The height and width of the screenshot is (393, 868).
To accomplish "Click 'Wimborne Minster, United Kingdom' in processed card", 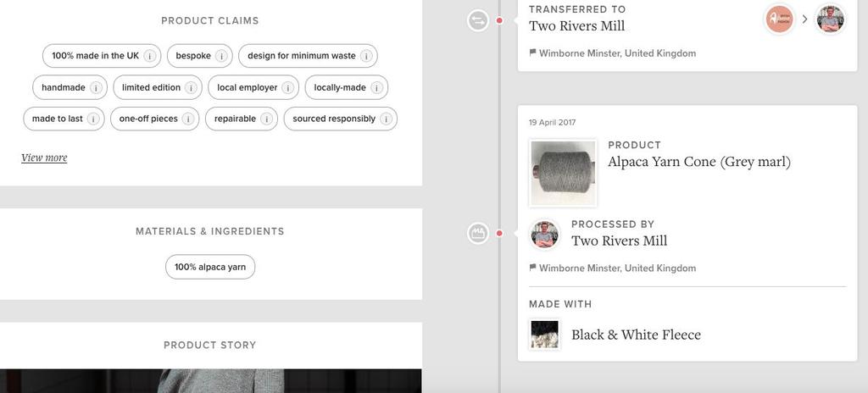I will 617,268.
